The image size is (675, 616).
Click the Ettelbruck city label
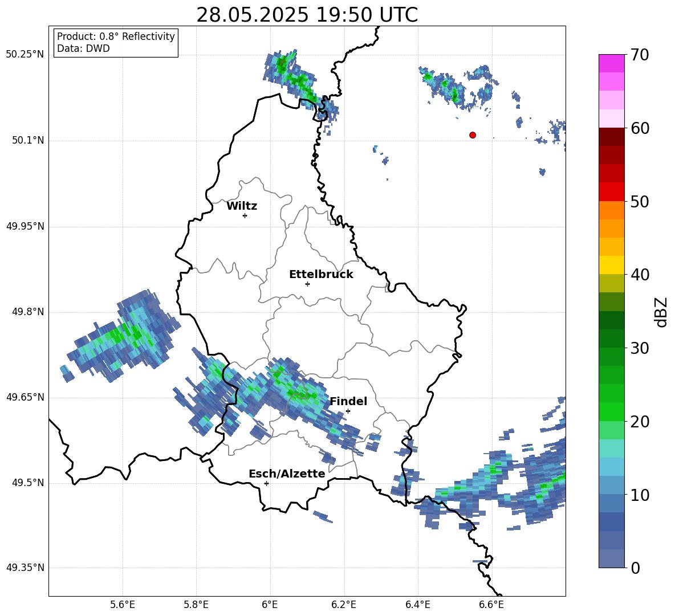(x=321, y=275)
